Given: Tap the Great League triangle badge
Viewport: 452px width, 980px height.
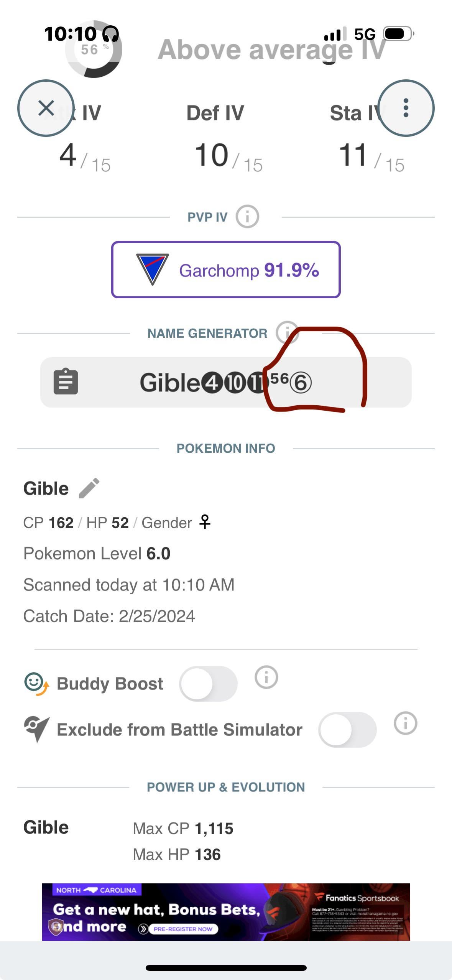Looking at the screenshot, I should (152, 269).
